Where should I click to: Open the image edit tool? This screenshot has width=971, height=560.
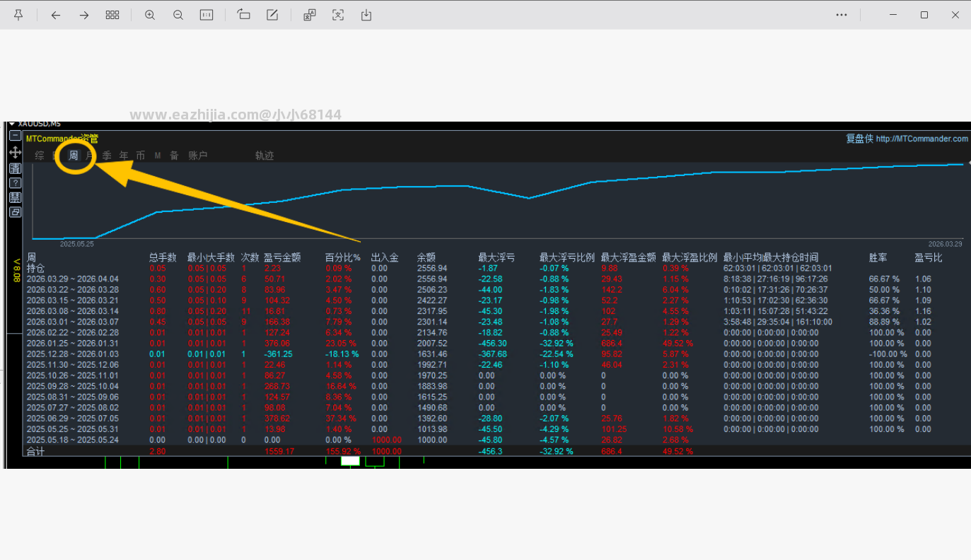pos(272,15)
